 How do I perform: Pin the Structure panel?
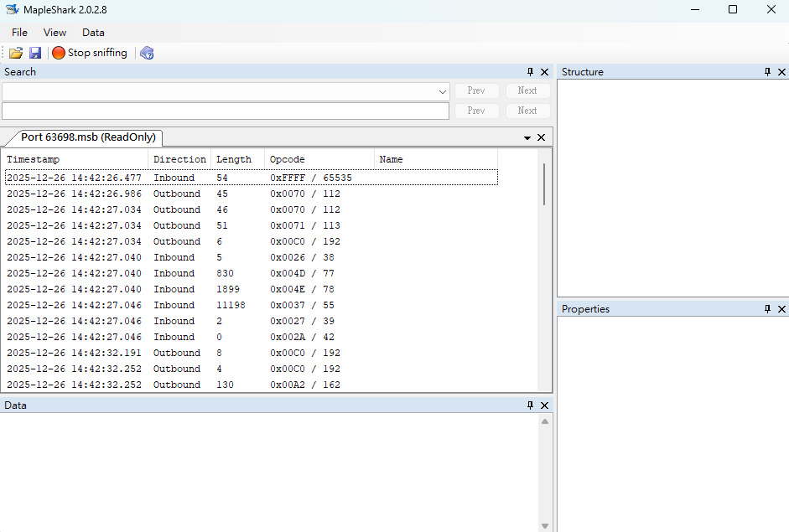767,72
